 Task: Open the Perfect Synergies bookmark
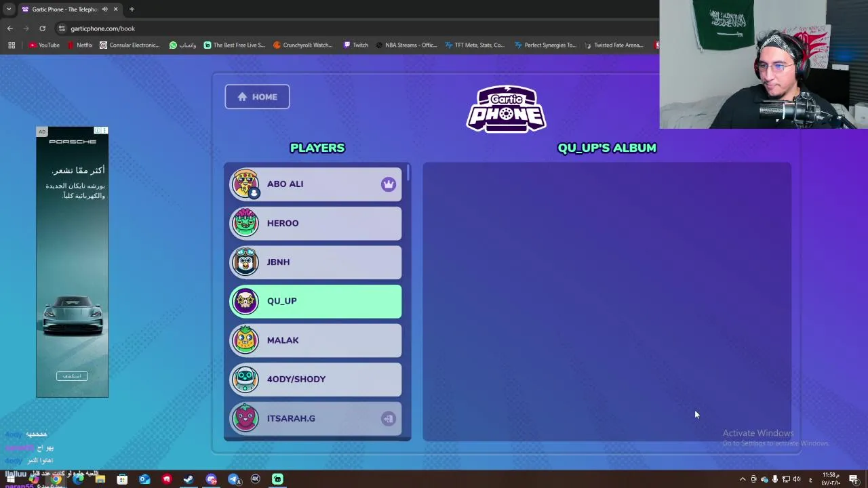pos(545,45)
